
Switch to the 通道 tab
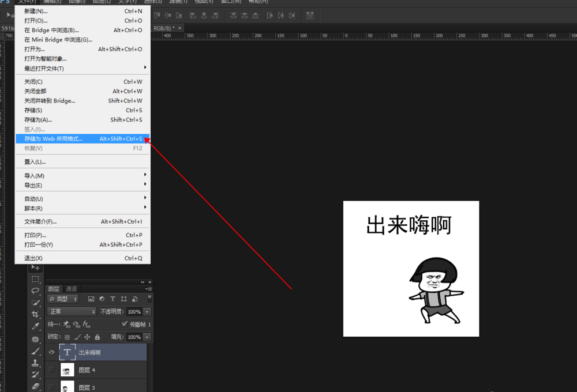click(71, 289)
